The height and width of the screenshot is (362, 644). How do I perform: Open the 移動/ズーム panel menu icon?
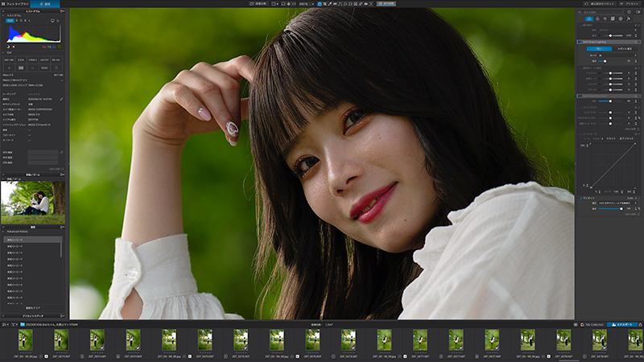click(63, 175)
